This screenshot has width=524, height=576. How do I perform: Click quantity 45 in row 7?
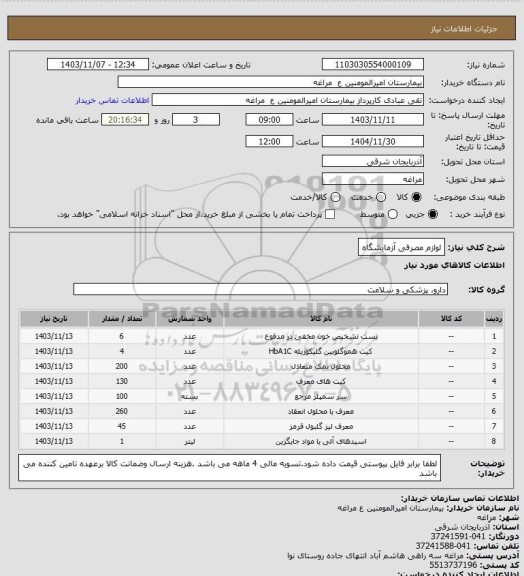click(x=122, y=427)
